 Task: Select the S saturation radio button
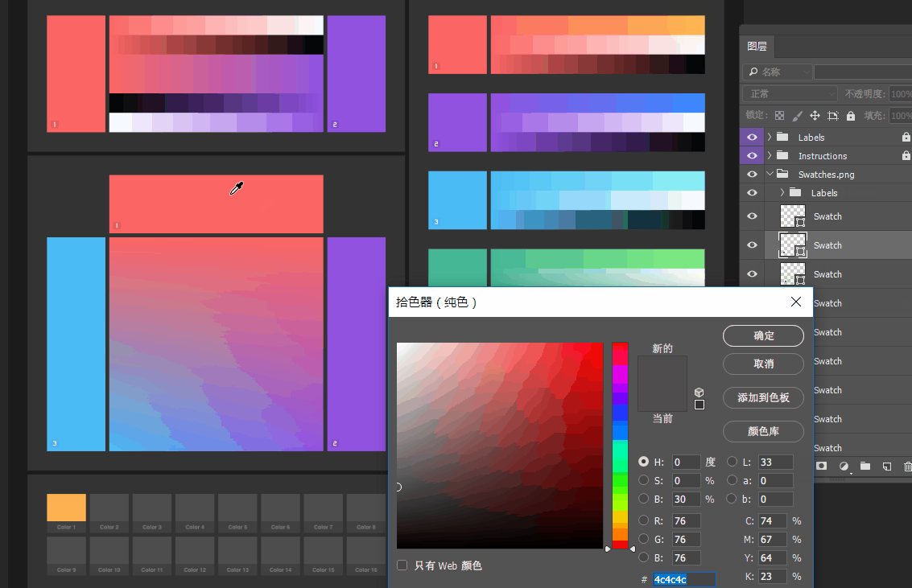coord(644,480)
